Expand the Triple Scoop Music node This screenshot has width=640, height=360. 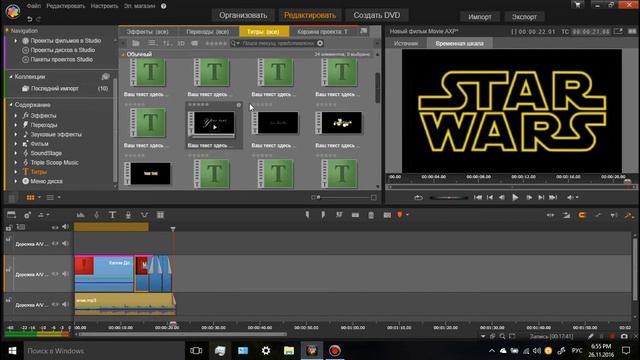click(x=16, y=162)
